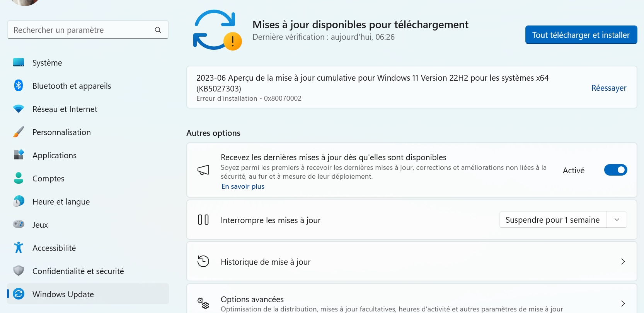Click the Activé status label
This screenshot has width=644, height=313.
tap(574, 170)
